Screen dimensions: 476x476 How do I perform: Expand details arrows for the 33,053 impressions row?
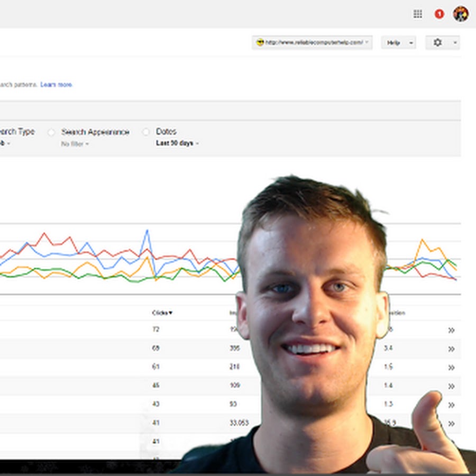tap(451, 424)
